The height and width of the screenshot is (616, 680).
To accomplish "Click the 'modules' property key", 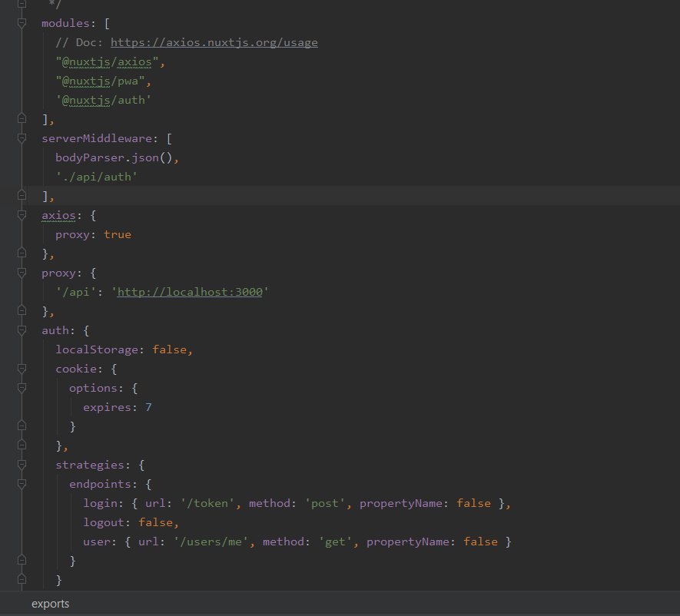I will coord(65,23).
